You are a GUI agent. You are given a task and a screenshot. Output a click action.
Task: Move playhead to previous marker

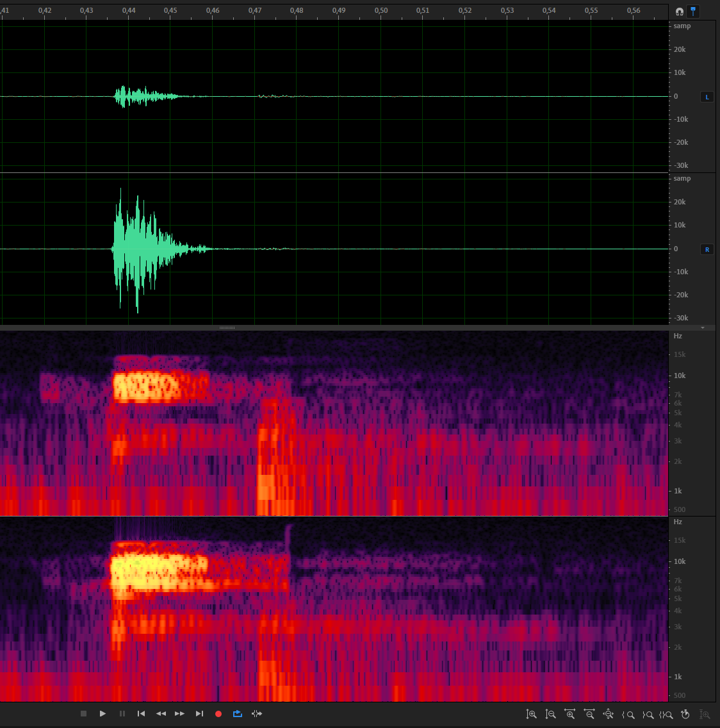point(141,714)
